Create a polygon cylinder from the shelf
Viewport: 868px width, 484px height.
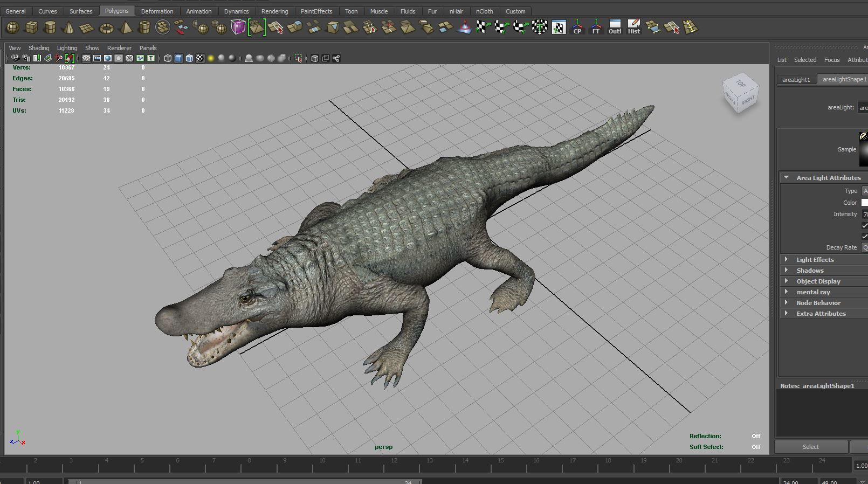coord(50,27)
